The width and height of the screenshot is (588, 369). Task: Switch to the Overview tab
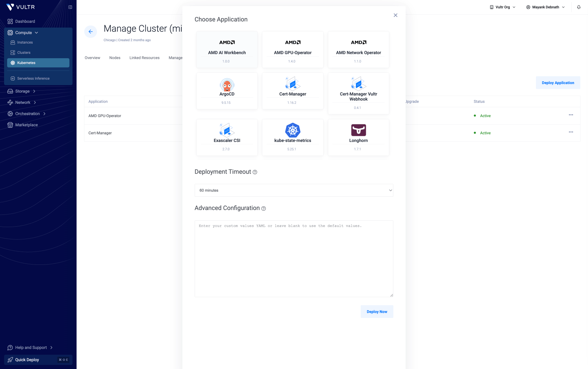tap(93, 58)
